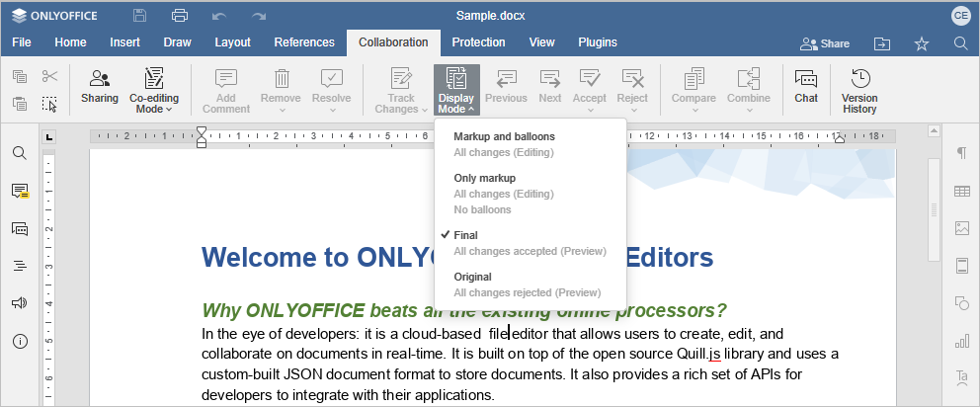Open Table settings in right sidebar
Image resolution: width=980 pixels, height=407 pixels.
click(962, 192)
